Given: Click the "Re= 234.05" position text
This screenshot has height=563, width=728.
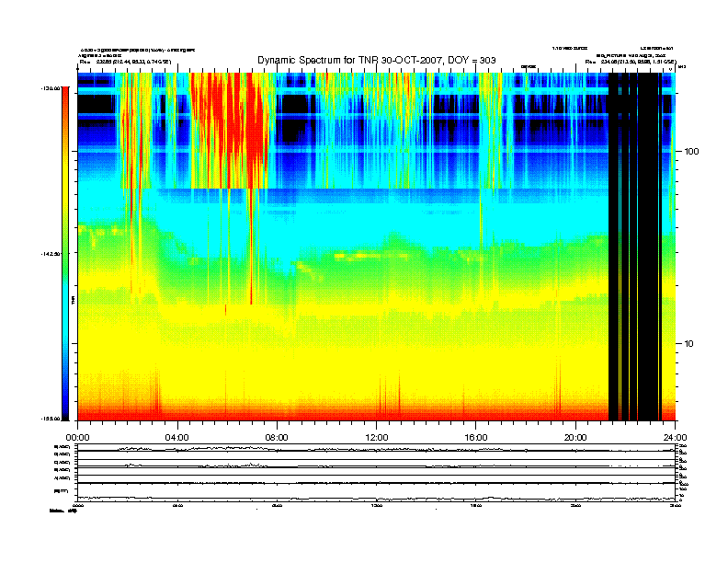Looking at the screenshot, I should click(x=631, y=62).
